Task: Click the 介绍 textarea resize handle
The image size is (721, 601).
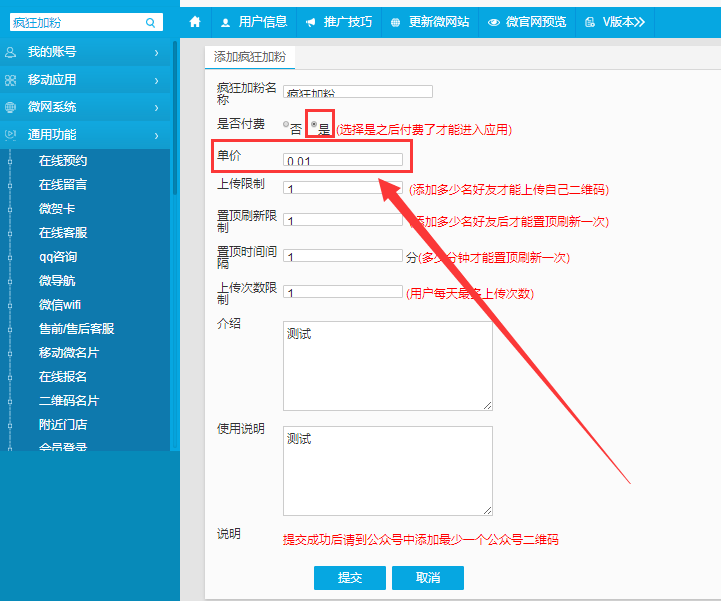Action: pos(488,406)
